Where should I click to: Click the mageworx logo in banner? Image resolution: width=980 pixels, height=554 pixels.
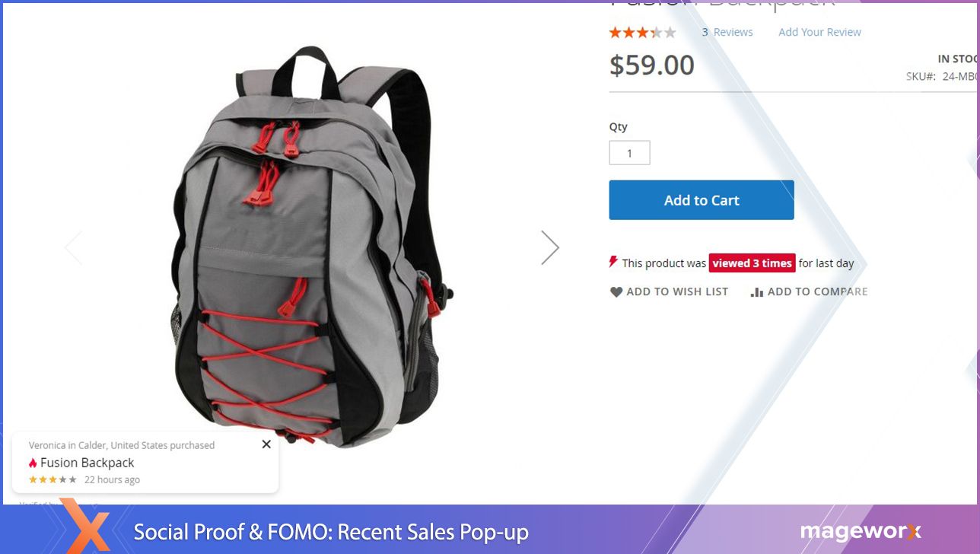[861, 531]
